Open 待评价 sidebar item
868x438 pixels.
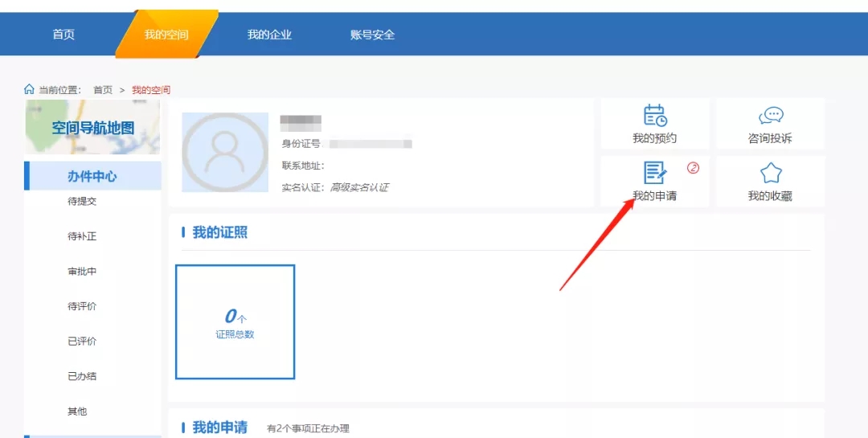point(82,306)
